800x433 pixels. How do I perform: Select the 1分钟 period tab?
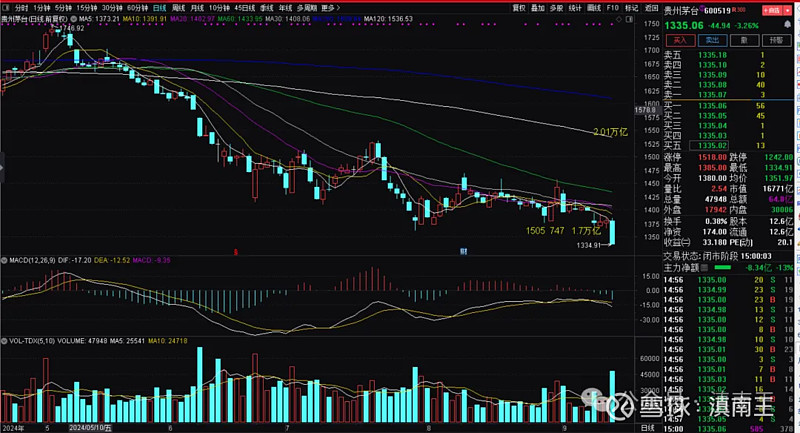coord(41,8)
